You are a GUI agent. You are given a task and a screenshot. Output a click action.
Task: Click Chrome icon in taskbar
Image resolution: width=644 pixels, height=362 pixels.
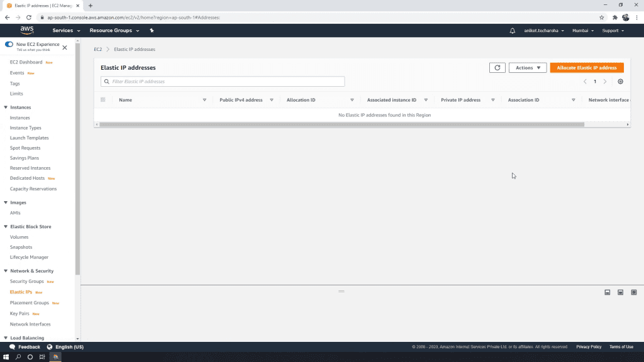(x=55, y=357)
